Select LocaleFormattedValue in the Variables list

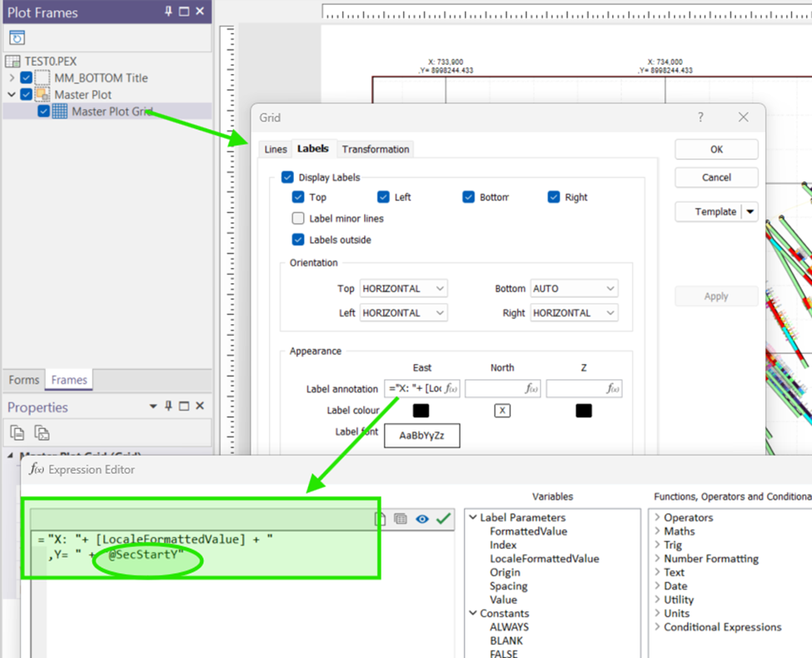coord(544,559)
